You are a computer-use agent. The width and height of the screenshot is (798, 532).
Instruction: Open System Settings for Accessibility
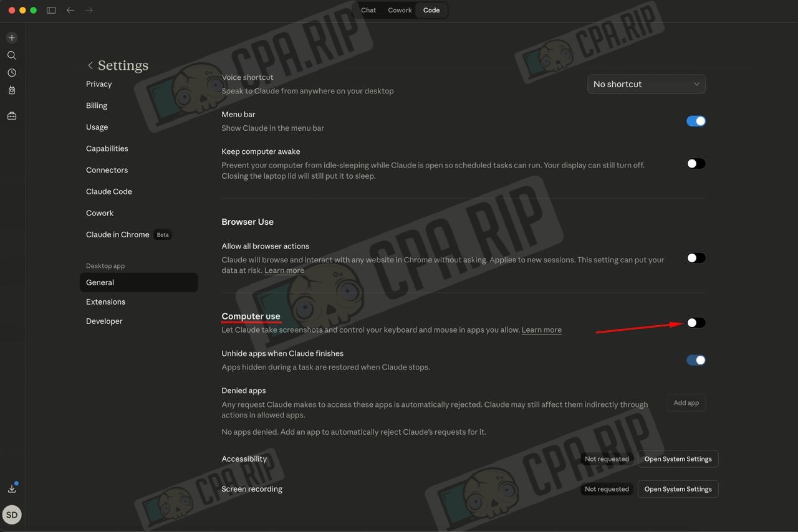point(678,459)
